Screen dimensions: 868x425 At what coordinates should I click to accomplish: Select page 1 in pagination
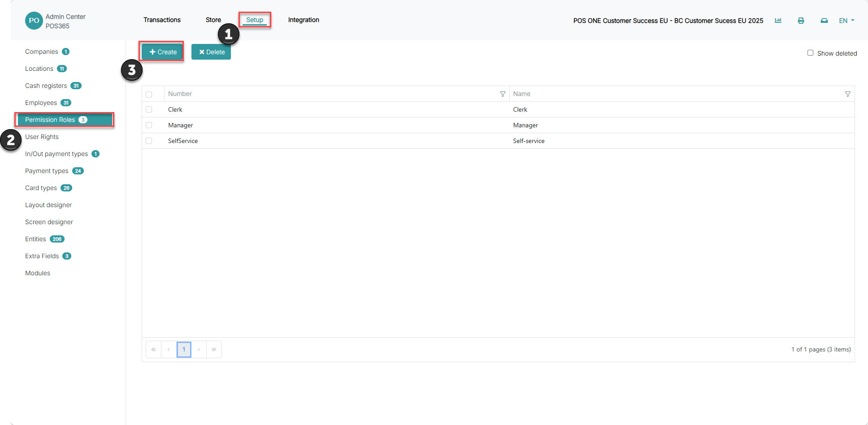(184, 350)
